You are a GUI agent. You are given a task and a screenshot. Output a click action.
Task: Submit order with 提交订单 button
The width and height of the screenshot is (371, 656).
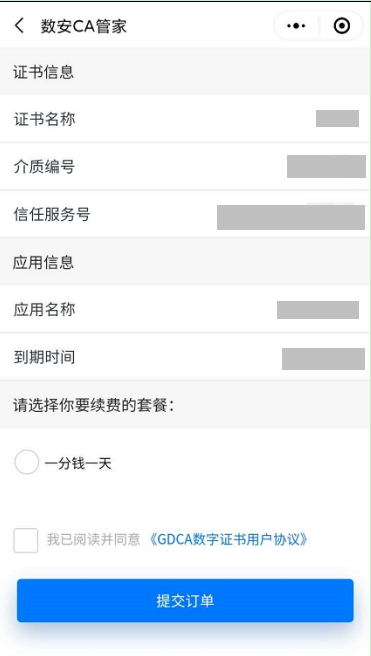[185, 600]
